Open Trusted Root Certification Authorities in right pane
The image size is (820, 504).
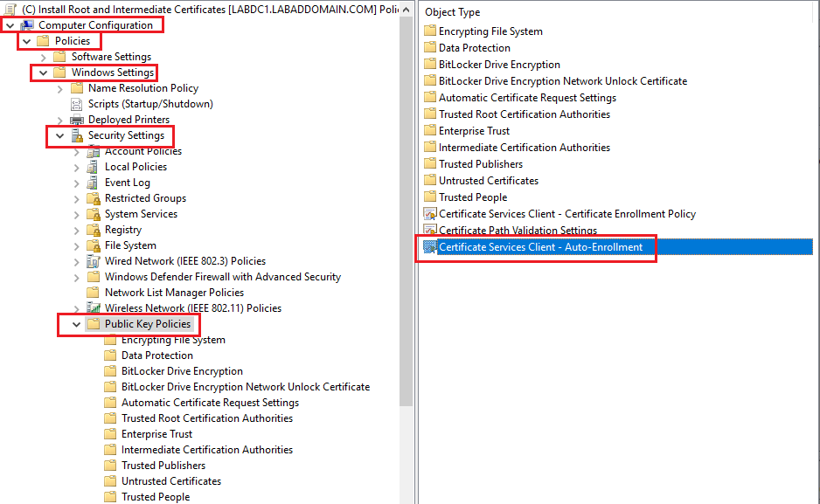click(524, 114)
